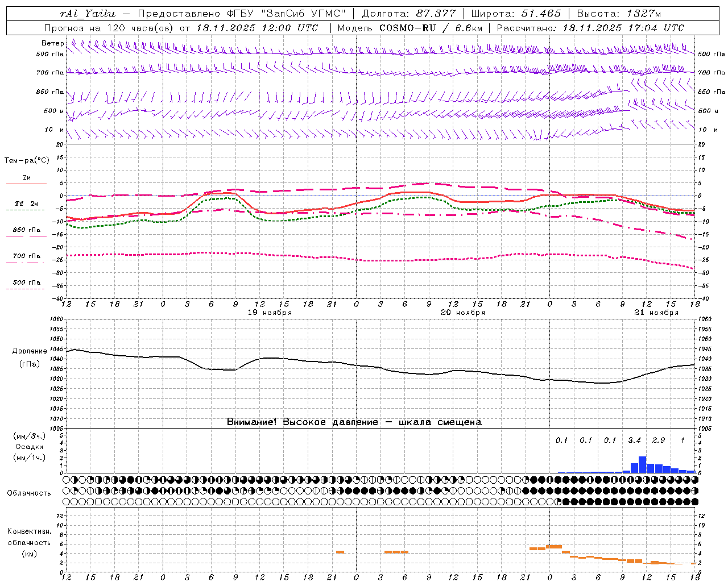
Task: Click the (км) unit label of convective cloudiness
Action: [29, 554]
